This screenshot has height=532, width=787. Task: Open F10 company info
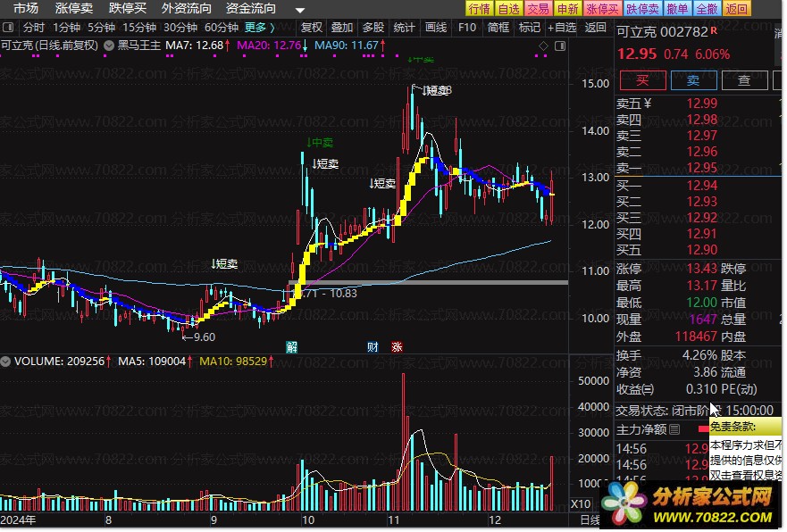[467, 28]
